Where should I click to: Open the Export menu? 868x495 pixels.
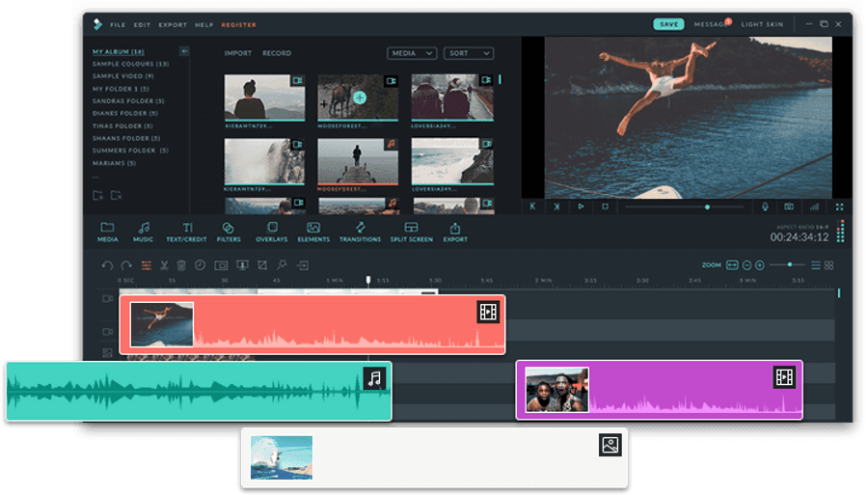(173, 24)
